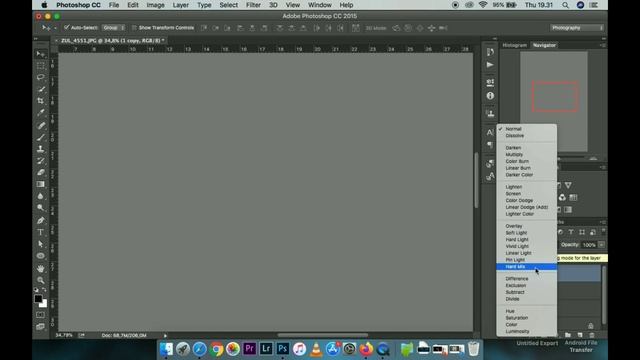This screenshot has width=640, height=360.
Task: Choose Screen blend mode
Action: coord(527,194)
